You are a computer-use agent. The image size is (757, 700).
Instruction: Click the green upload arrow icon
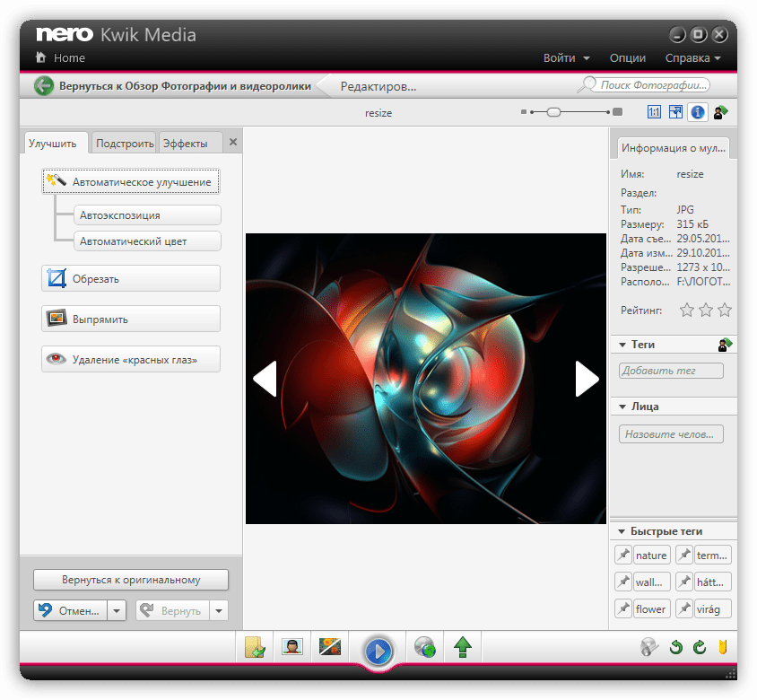(463, 647)
